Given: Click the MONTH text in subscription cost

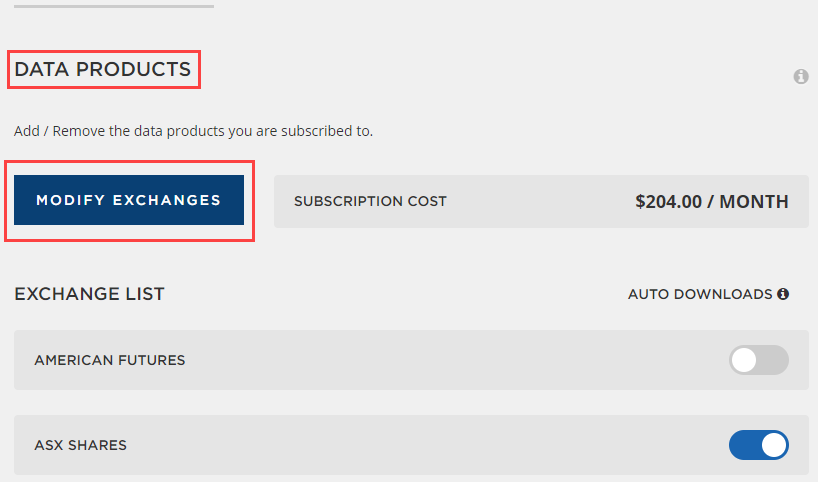Looking at the screenshot, I should (754, 202).
